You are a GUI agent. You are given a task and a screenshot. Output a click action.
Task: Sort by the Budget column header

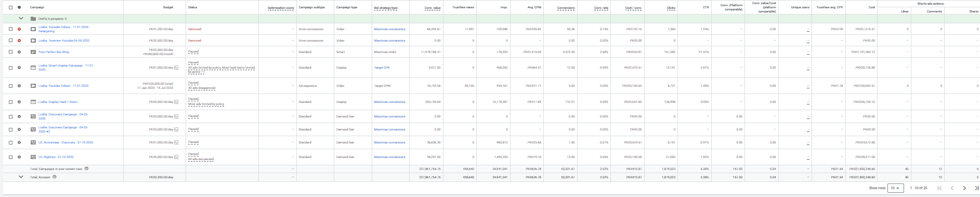(168, 7)
